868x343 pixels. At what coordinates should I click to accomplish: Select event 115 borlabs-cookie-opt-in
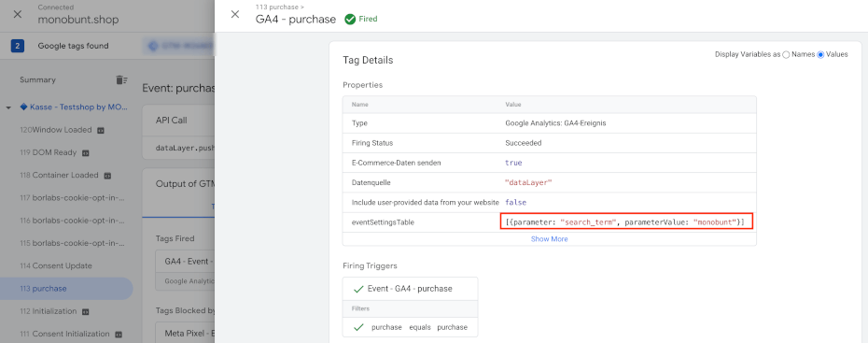tap(72, 243)
